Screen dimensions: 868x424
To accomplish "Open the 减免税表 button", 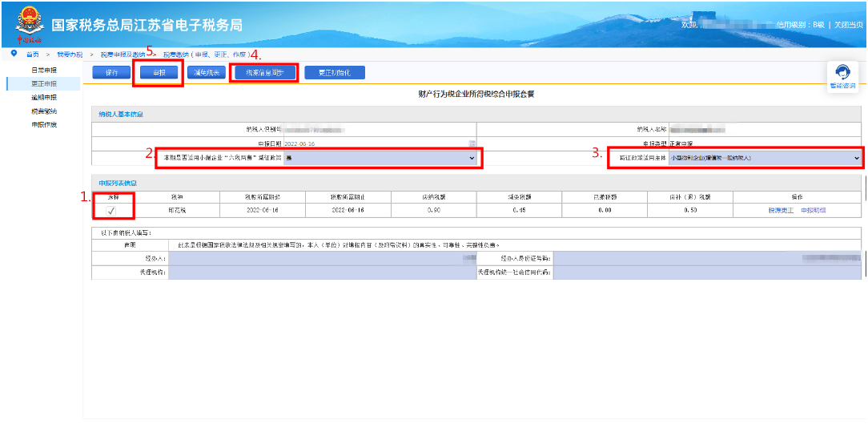I will [207, 73].
